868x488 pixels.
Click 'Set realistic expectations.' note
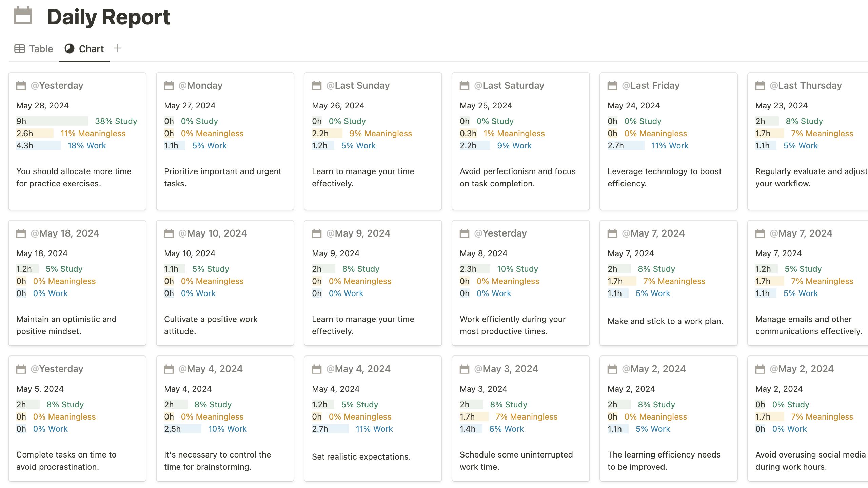click(x=361, y=456)
